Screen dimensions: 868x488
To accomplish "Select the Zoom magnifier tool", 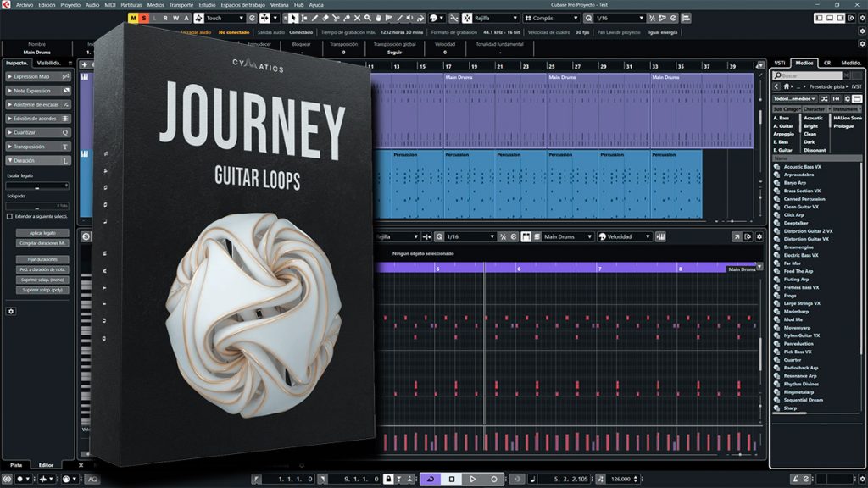I will 367,18.
